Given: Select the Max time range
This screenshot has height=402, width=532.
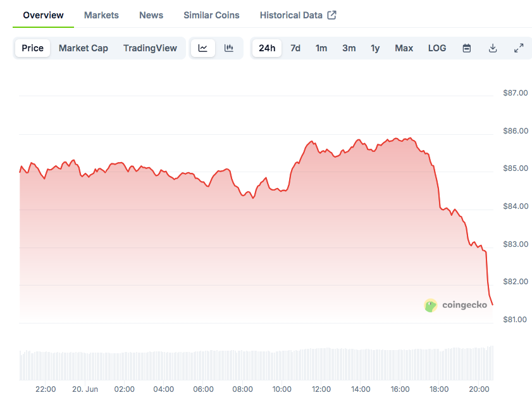Looking at the screenshot, I should click(x=404, y=48).
